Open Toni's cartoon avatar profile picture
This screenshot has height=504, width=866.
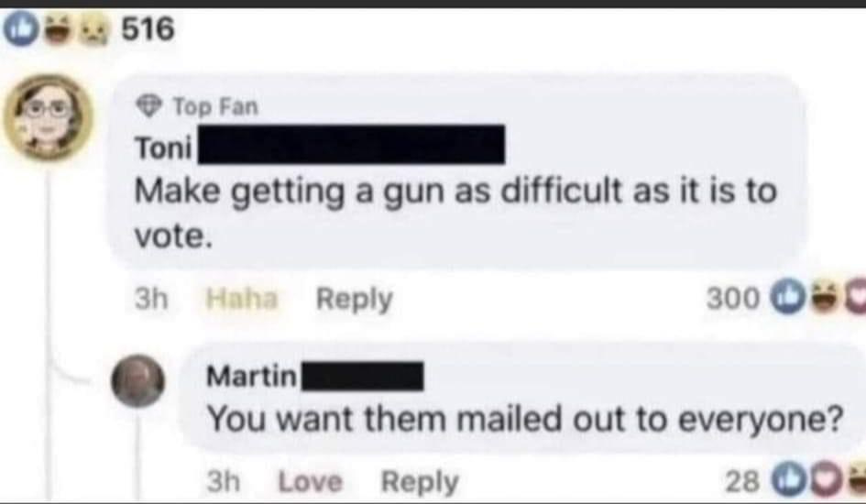click(49, 116)
